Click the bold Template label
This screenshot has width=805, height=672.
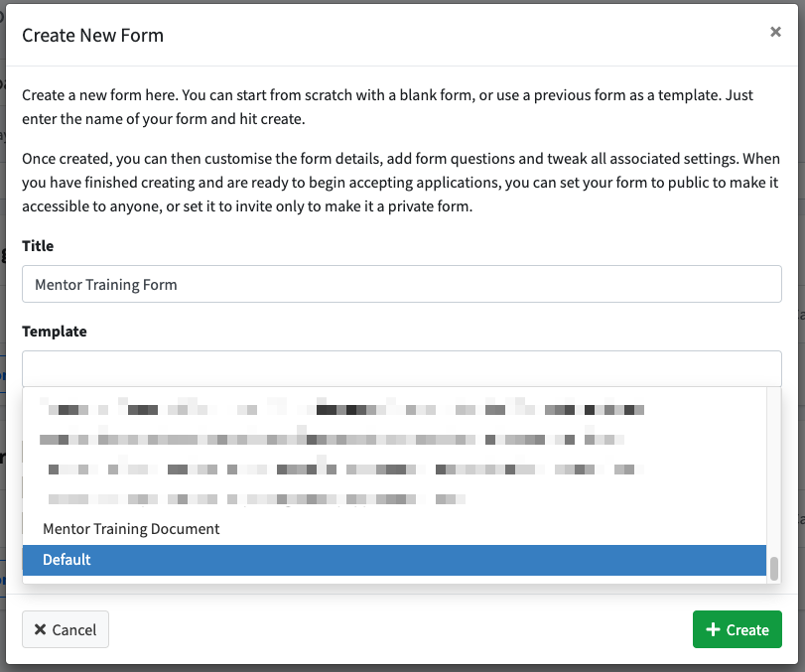(55, 332)
